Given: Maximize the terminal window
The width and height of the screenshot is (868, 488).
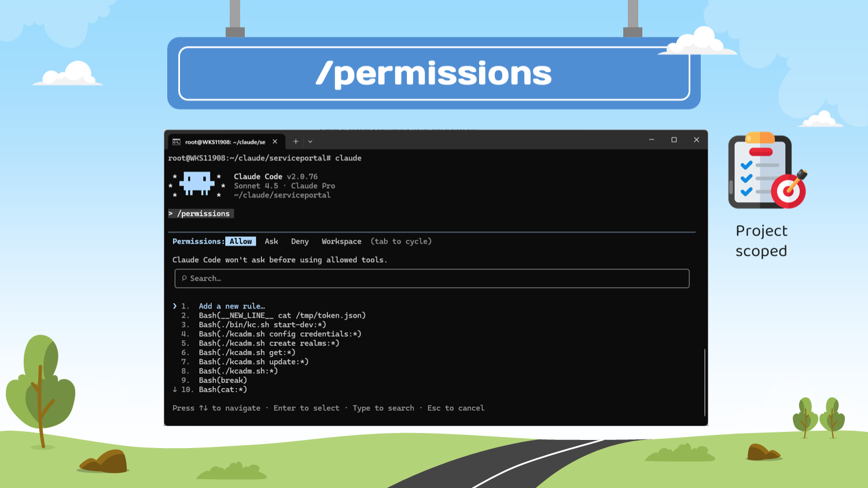Looking at the screenshot, I should (674, 140).
